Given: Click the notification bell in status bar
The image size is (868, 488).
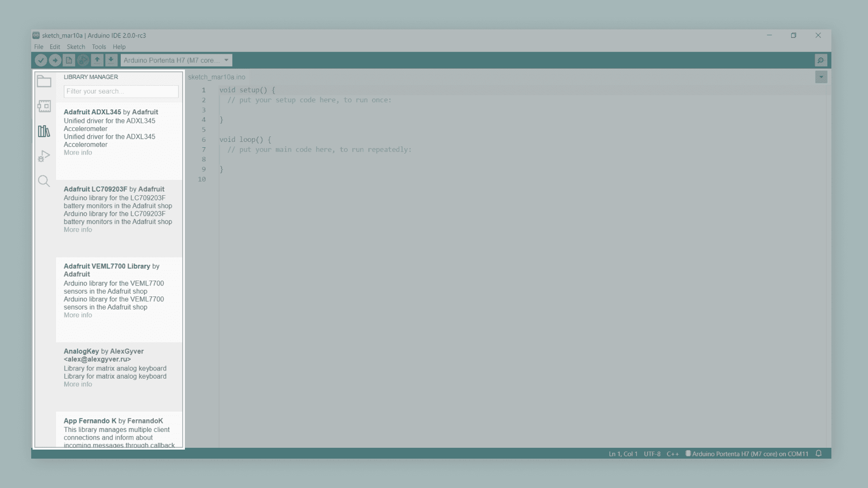Looking at the screenshot, I should coord(818,454).
